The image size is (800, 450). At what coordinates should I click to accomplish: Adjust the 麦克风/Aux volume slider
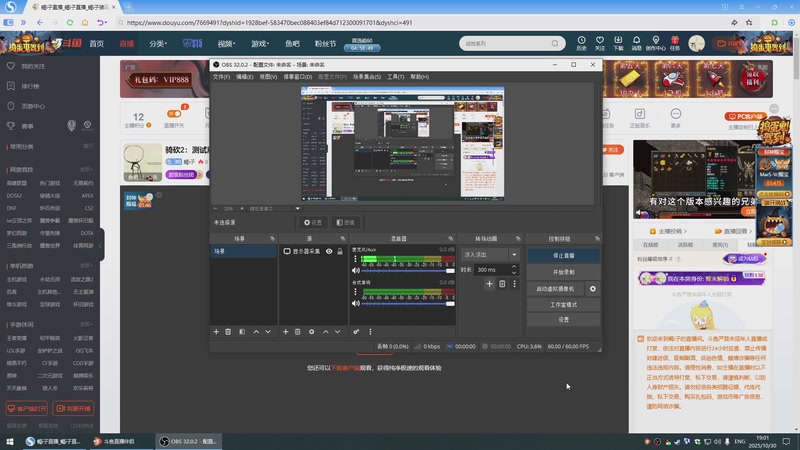pos(407,270)
